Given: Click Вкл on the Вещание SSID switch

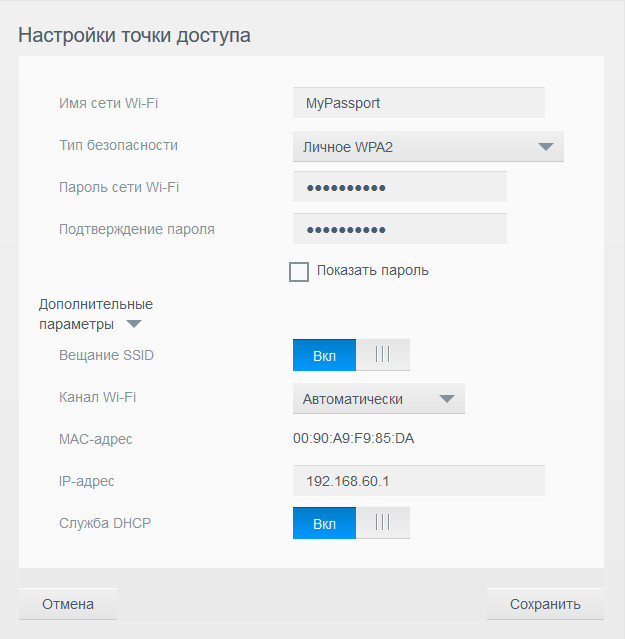Looking at the screenshot, I should click(324, 355).
